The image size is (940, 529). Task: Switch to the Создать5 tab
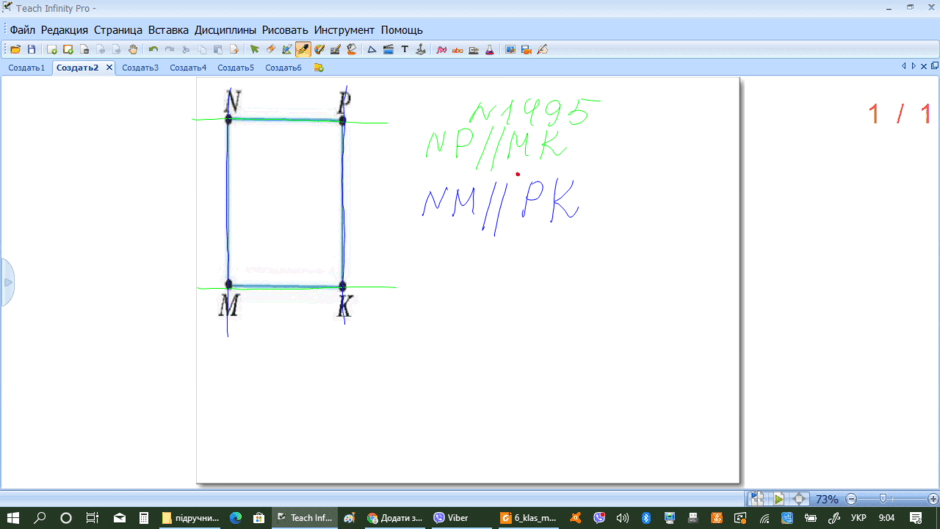(x=236, y=68)
